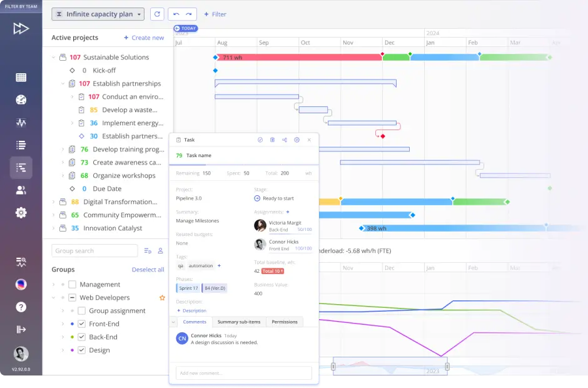
Task: Check the Management group checkbox
Action: pyautogui.click(x=72, y=285)
